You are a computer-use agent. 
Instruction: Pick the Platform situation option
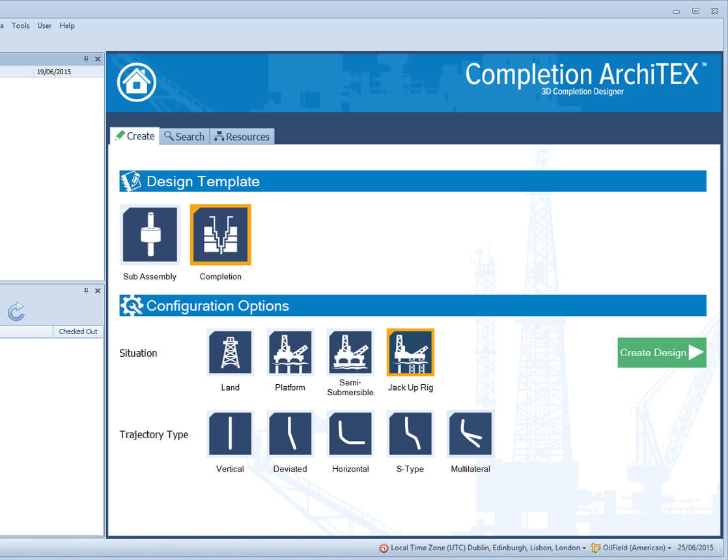pyautogui.click(x=290, y=352)
